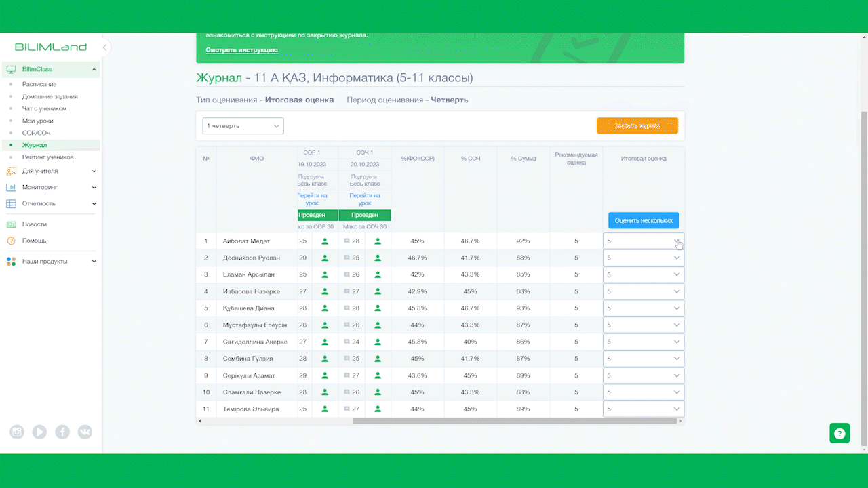Expand the Мониторинг sidebar section

(50, 187)
